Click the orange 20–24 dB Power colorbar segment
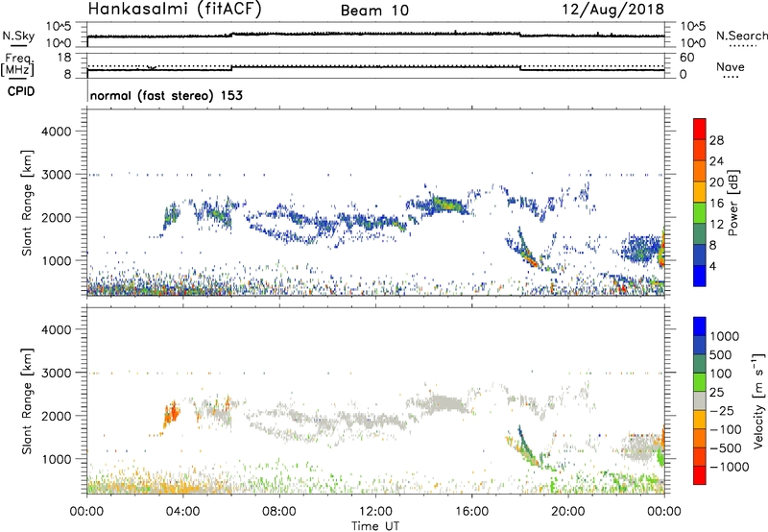Image resolution: width=768 pixels, height=532 pixels. point(700,171)
